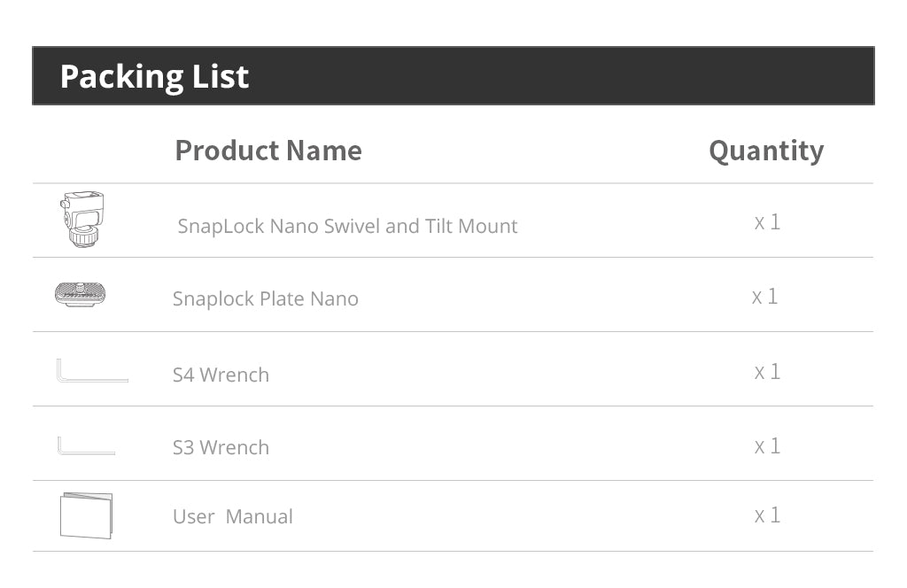Select the Product Name column header

pos(267,151)
